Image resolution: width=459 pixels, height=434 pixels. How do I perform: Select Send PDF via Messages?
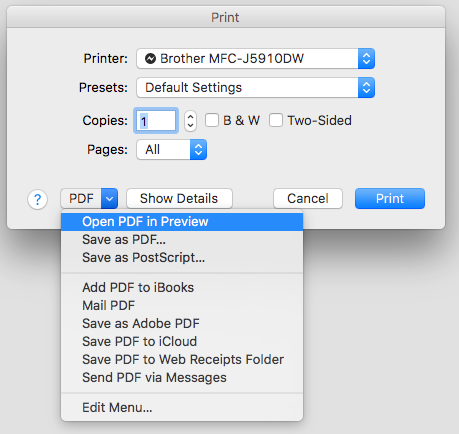click(x=182, y=377)
